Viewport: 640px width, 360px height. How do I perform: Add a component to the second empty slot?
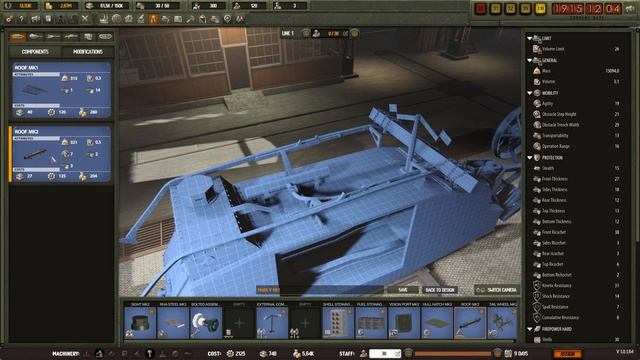305,323
